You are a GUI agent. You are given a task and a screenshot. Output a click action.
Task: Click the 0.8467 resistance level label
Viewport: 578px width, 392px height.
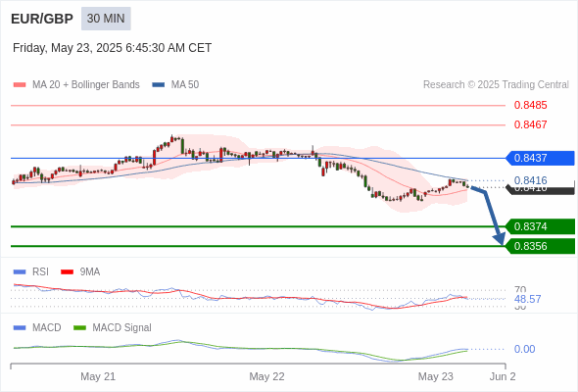[x=530, y=124]
